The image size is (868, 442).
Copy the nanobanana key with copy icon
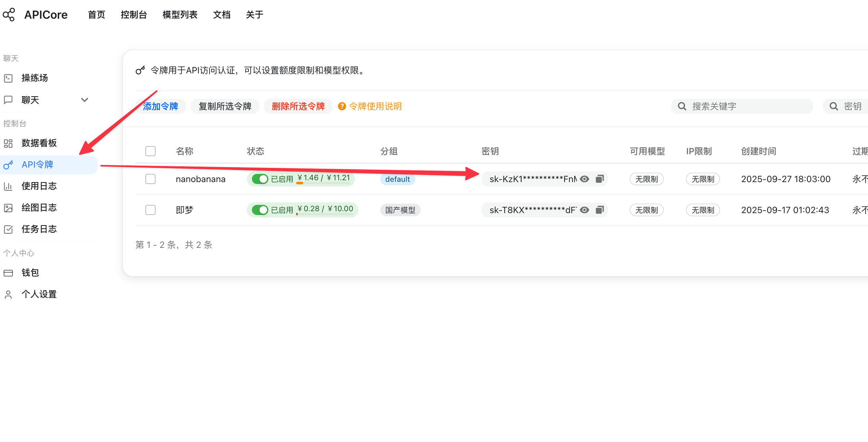pos(599,179)
